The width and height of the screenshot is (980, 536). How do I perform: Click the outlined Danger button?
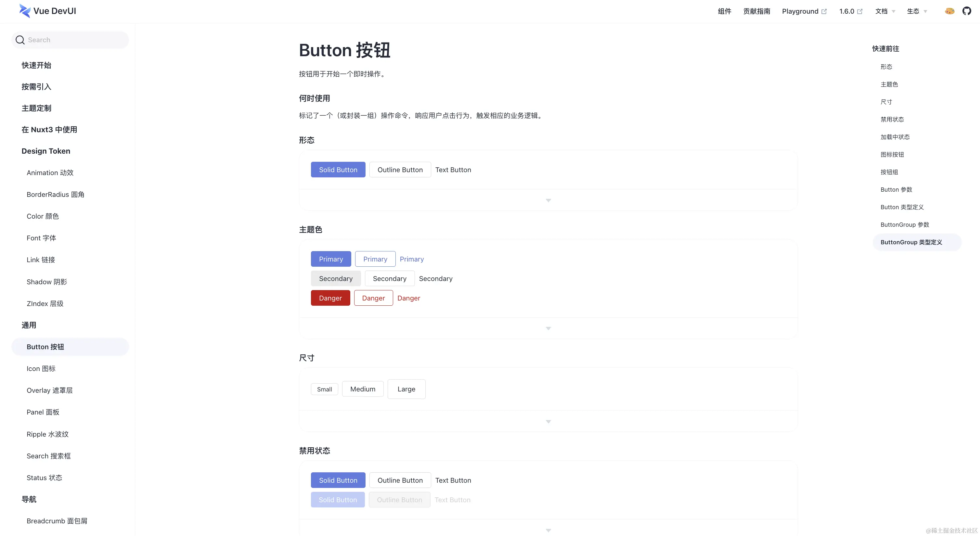click(373, 298)
